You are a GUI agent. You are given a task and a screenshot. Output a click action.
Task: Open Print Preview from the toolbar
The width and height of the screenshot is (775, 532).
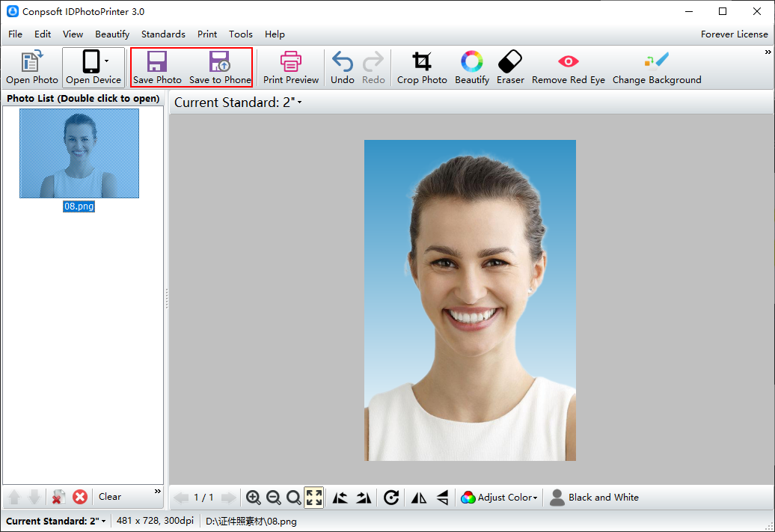[290, 68]
